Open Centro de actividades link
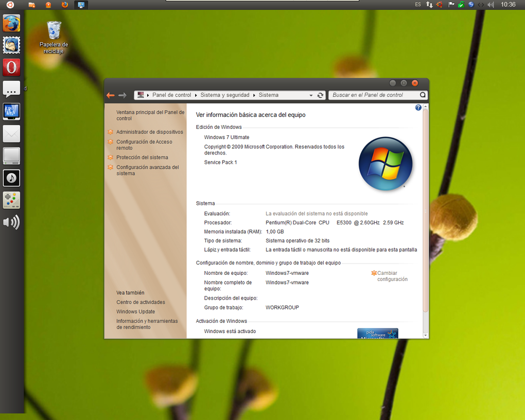Screen dimensions: 525x420 [x=141, y=302]
